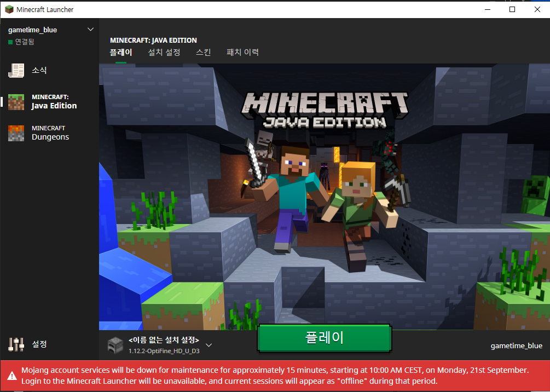Open the 설정 sliders icon
The width and height of the screenshot is (550, 392).
coord(16,344)
